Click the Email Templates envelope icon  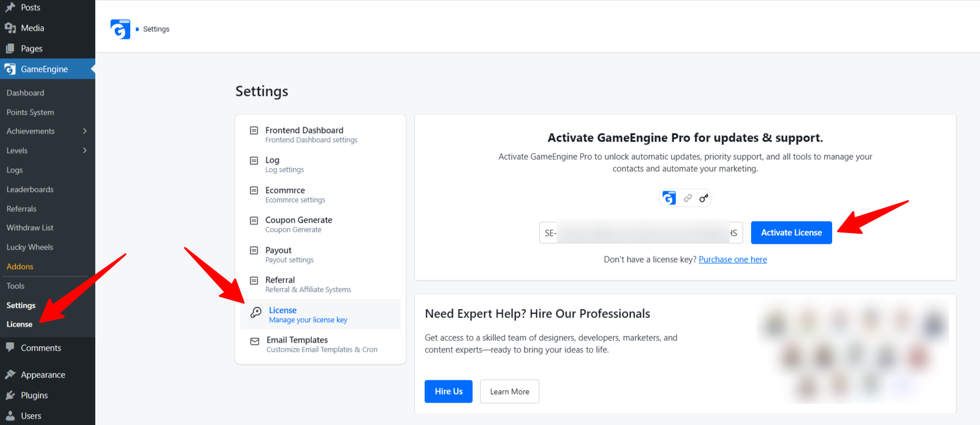(x=255, y=342)
